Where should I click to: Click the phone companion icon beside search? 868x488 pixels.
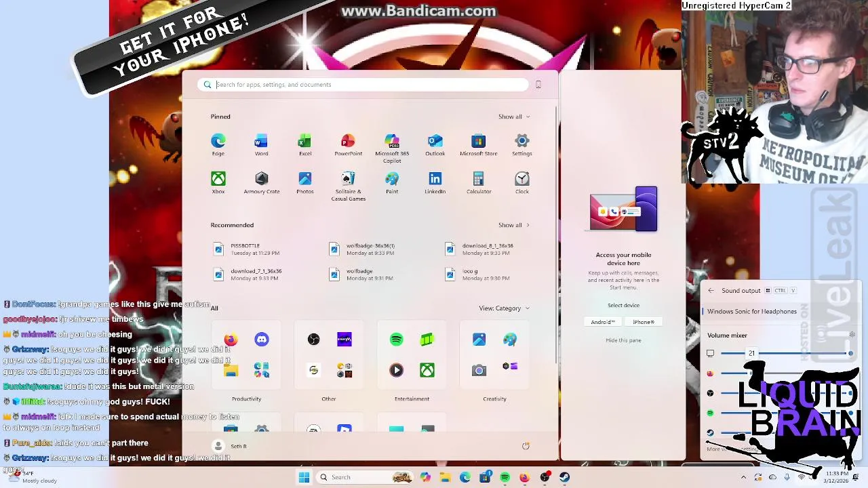538,85
